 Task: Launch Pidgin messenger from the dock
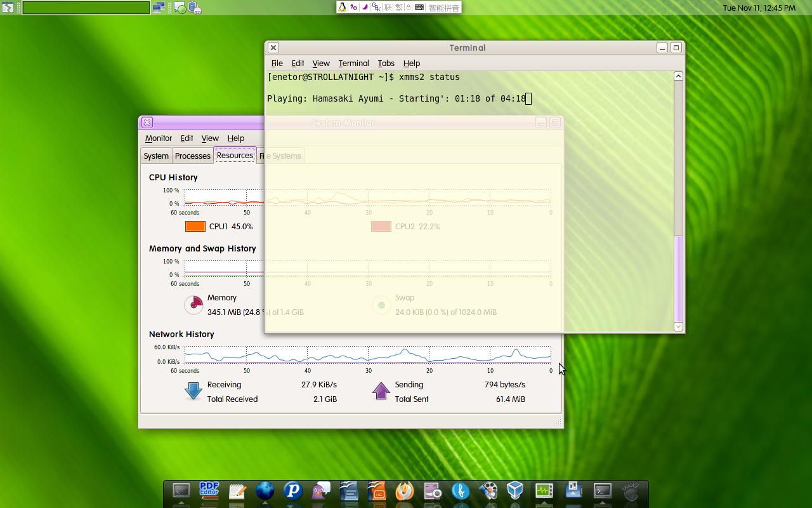[x=321, y=491]
